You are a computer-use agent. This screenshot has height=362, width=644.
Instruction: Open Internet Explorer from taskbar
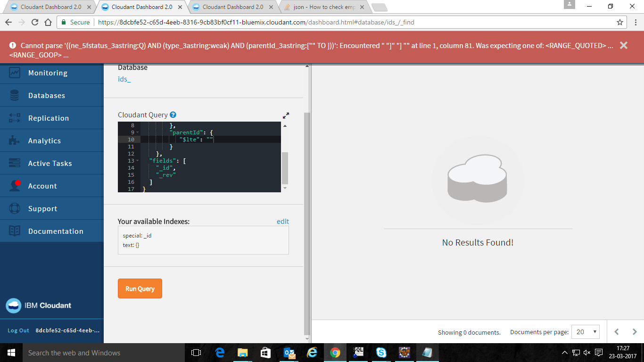[x=312, y=353]
